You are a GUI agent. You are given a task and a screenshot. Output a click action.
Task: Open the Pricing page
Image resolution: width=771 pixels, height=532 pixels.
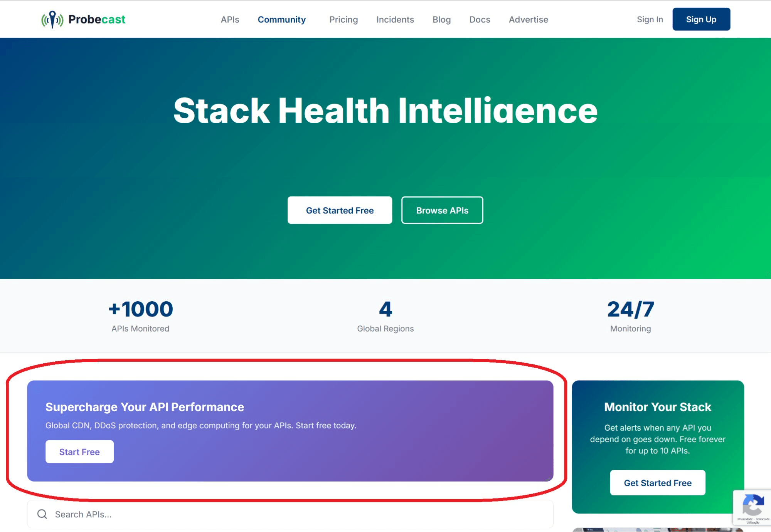click(343, 19)
